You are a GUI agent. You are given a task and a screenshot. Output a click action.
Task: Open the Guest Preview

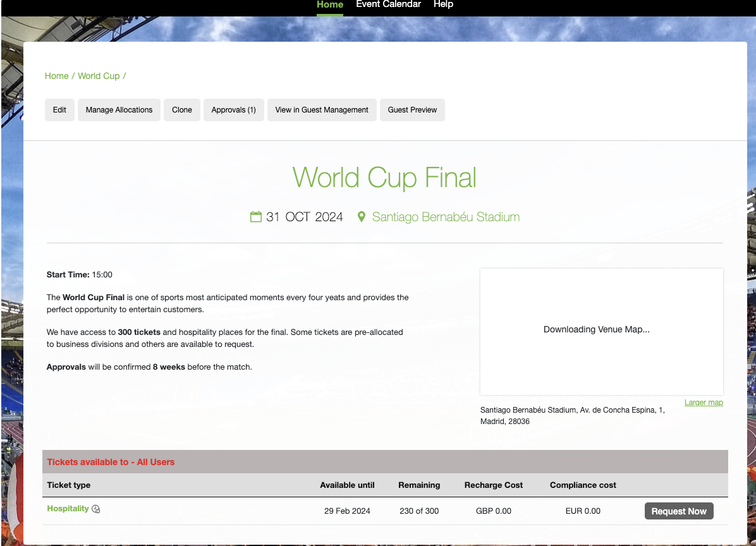[412, 110]
